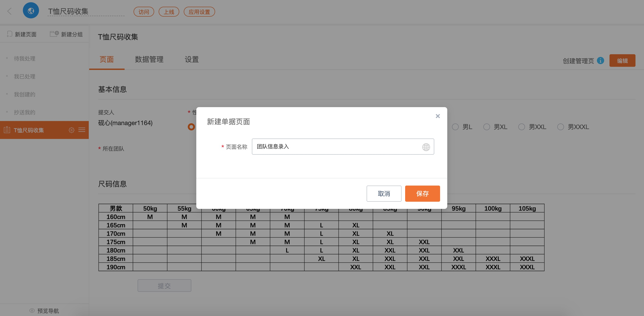Image resolution: width=644 pixels, height=316 pixels.
Task: Select the 男XL radio button
Action: pyautogui.click(x=486, y=127)
